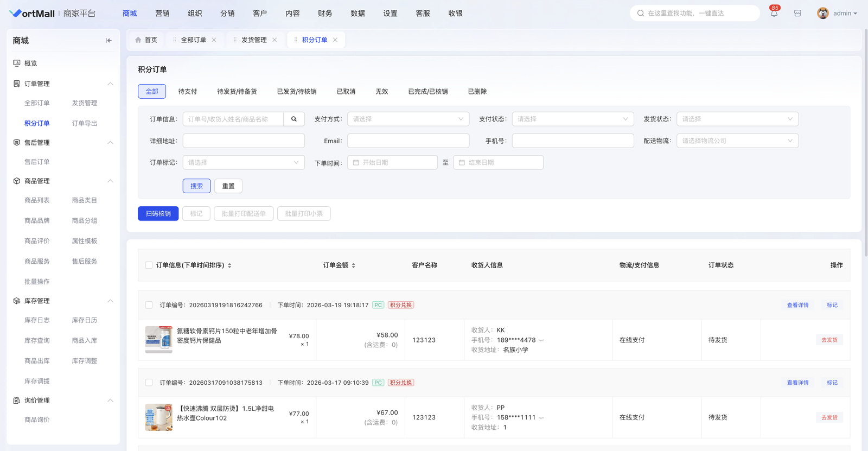Image resolution: width=868 pixels, height=451 pixels.
Task: Check the select-all orders checkbox
Action: click(149, 265)
